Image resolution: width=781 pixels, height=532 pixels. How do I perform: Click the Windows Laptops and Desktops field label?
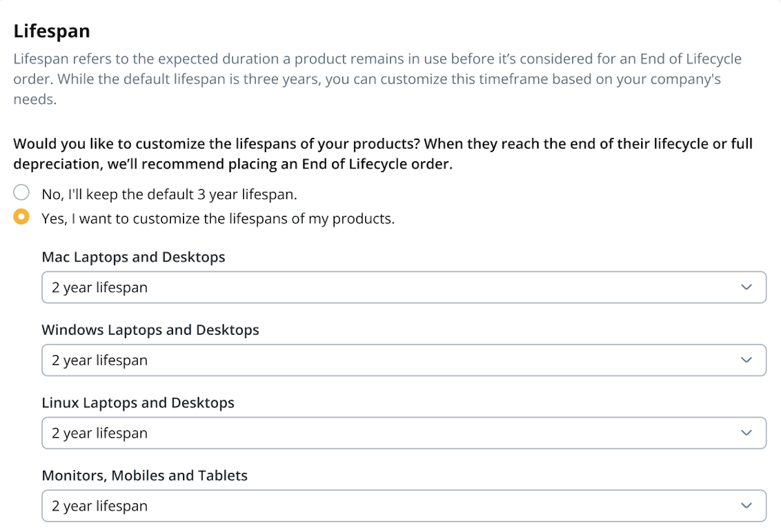[x=150, y=330]
